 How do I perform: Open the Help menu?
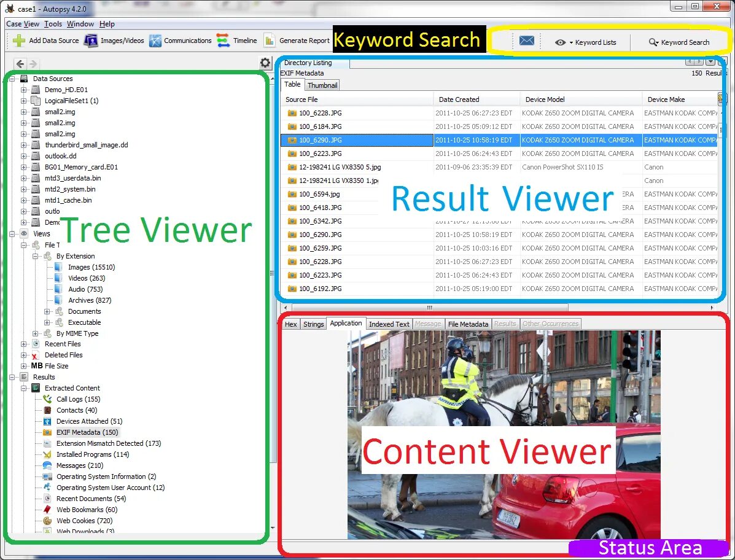click(x=107, y=24)
